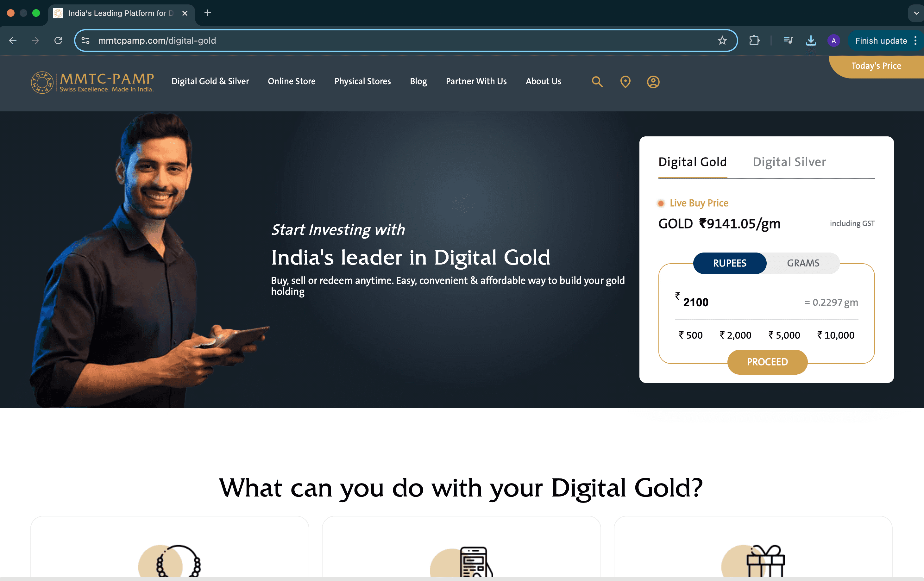
Task: Open the Digital Gold & Silver menu
Action: (x=210, y=81)
